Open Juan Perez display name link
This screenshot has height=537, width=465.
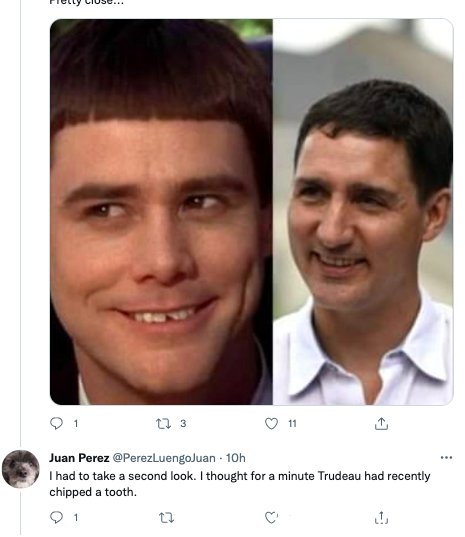[x=79, y=458]
